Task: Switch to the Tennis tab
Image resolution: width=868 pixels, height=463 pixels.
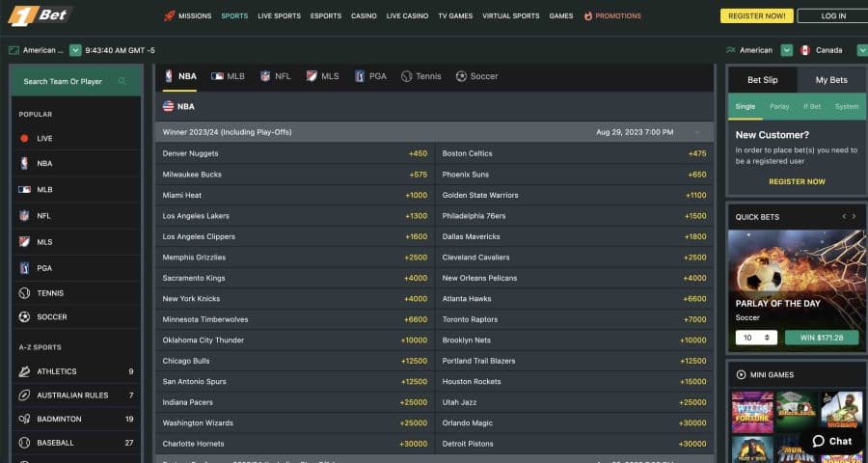Action: (x=421, y=76)
